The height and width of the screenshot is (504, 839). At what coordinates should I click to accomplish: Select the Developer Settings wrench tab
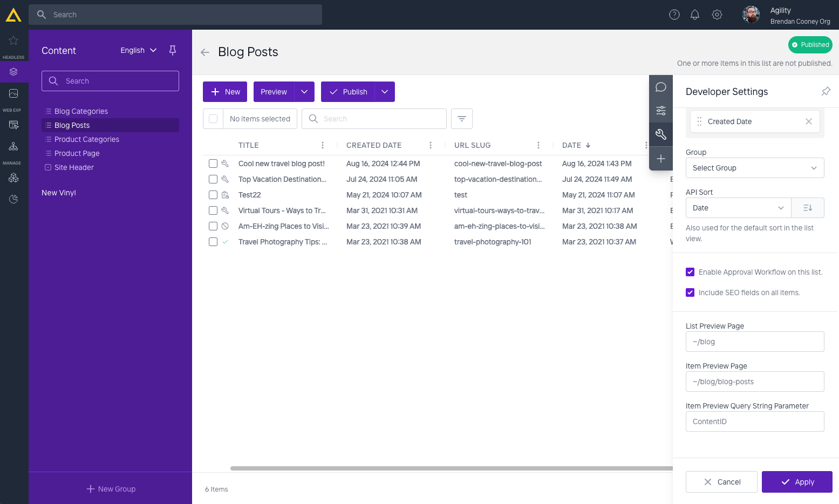(661, 134)
